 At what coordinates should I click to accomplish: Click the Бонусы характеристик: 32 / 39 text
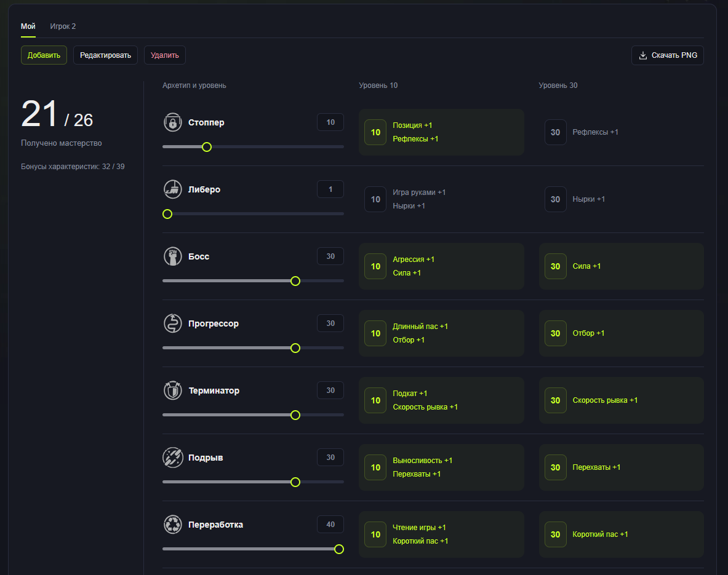[73, 167]
